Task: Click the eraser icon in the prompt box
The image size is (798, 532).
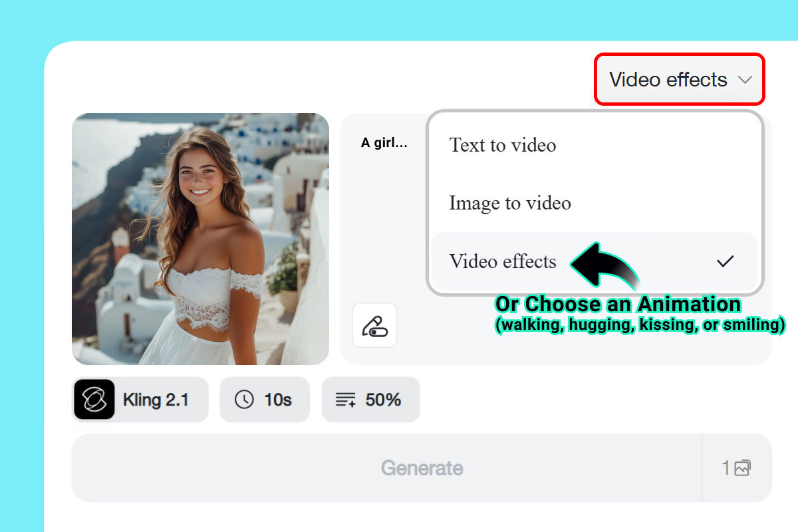Action: pos(374,325)
